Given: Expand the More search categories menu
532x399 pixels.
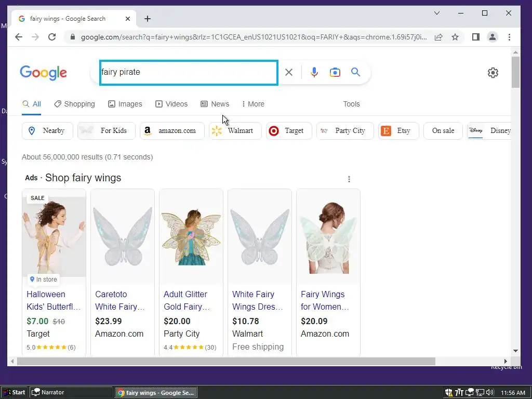Looking at the screenshot, I should 253,104.
